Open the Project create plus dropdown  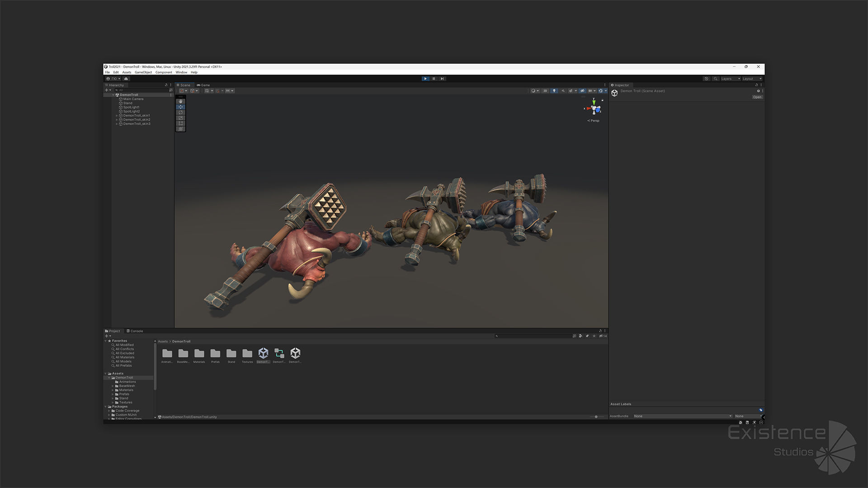[108, 336]
